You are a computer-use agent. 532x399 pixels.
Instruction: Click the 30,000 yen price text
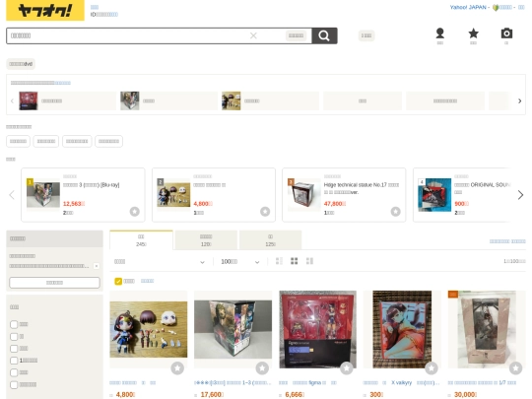pos(465,395)
